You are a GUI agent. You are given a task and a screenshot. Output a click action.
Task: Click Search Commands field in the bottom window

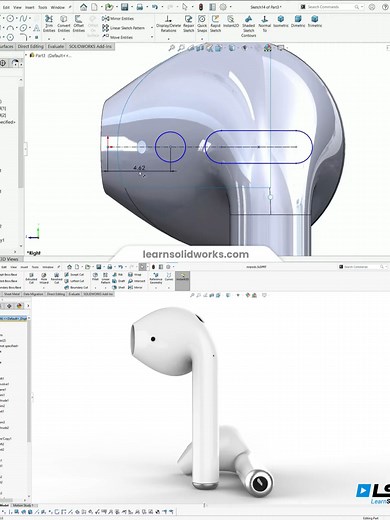362,267
